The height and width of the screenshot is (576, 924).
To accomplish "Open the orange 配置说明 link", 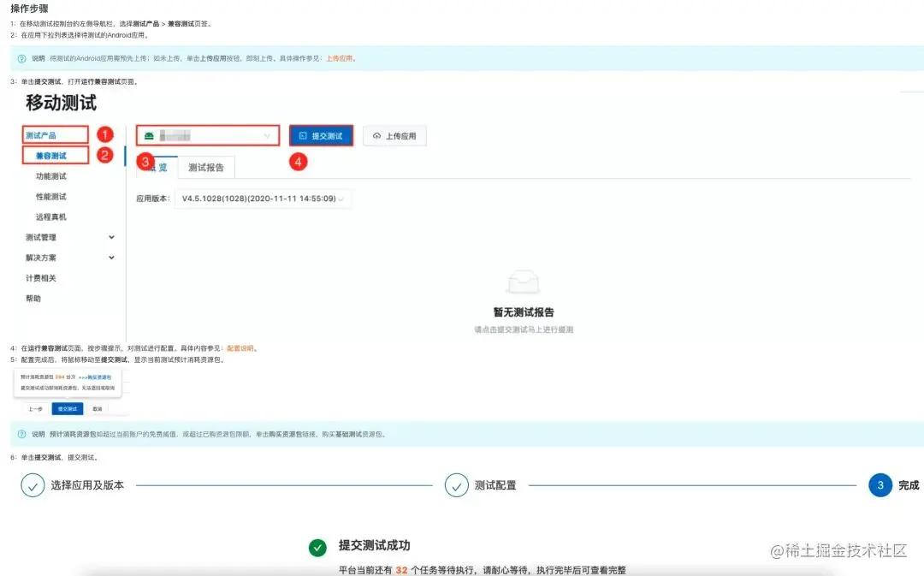I will pos(242,348).
